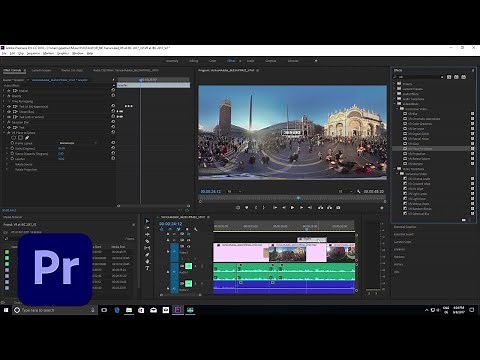The width and height of the screenshot is (480, 360).
Task: Select the Selection tool in tools panel
Action: (147, 221)
